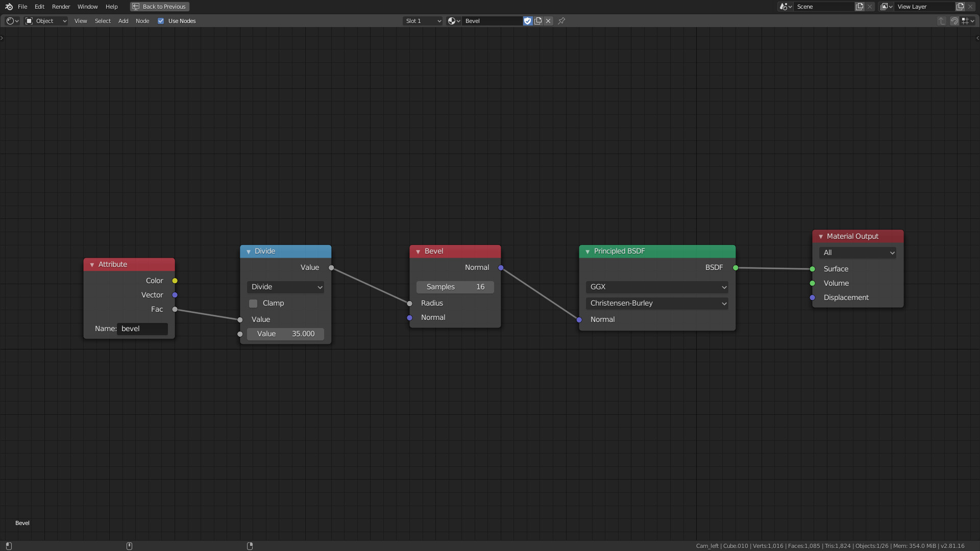Click the Back to Previous button
This screenshot has height=551, width=980.
pyautogui.click(x=159, y=7)
